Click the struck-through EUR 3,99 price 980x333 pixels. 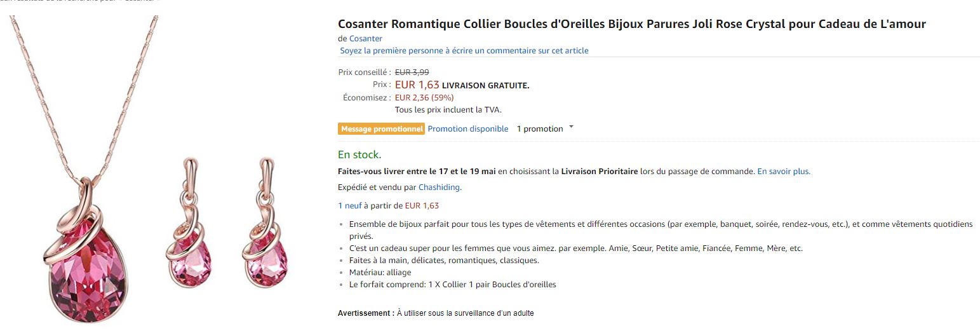(412, 72)
